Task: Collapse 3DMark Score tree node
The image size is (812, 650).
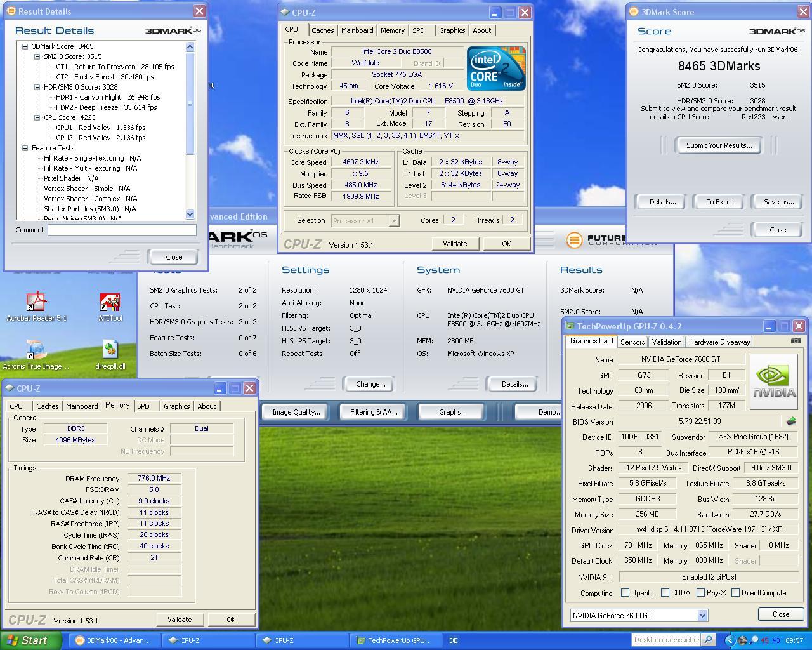Action: [x=25, y=46]
